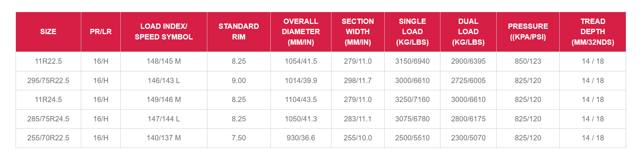
Task: Click the 295/75R22.5 size cell
Action: [x=48, y=81]
